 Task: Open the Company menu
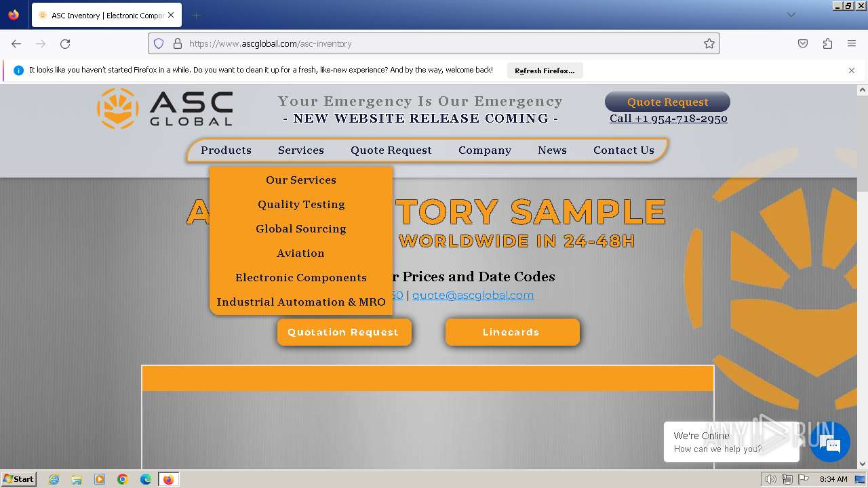click(x=485, y=150)
